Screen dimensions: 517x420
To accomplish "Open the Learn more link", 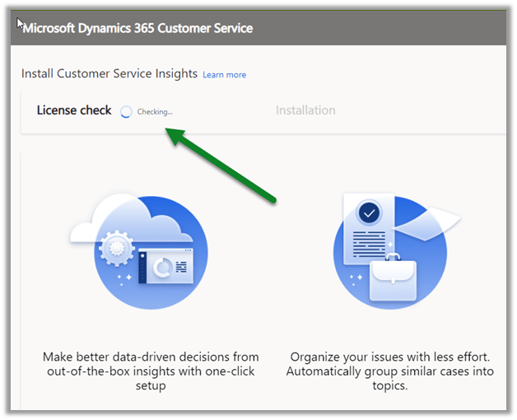I will pos(224,75).
